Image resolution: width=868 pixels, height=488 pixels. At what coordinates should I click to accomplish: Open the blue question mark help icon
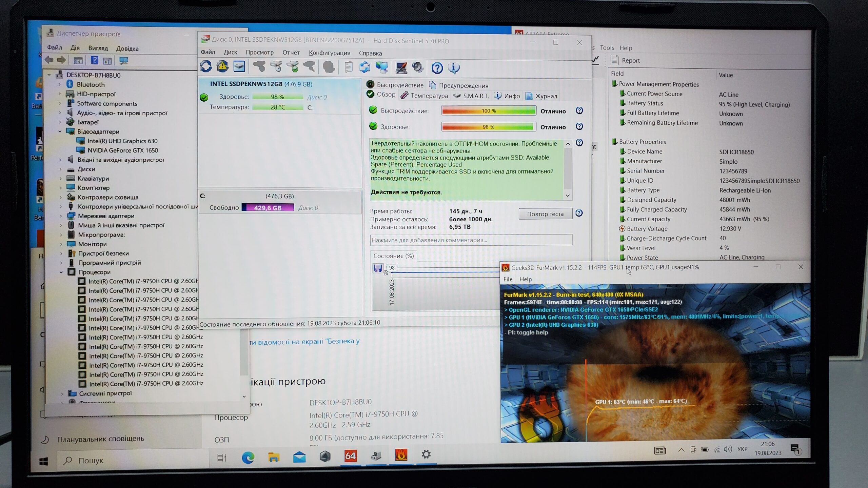point(437,68)
